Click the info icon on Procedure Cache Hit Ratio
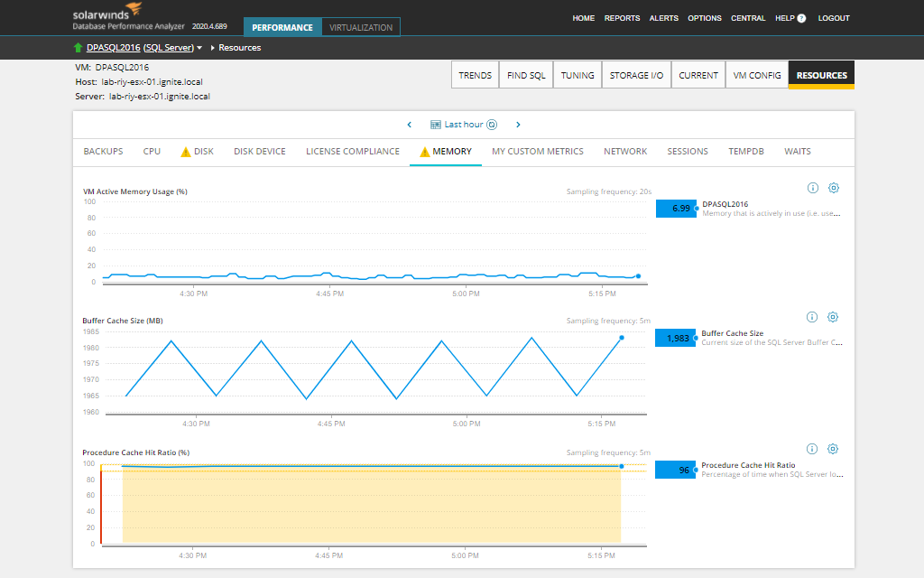924x578 pixels. click(811, 449)
